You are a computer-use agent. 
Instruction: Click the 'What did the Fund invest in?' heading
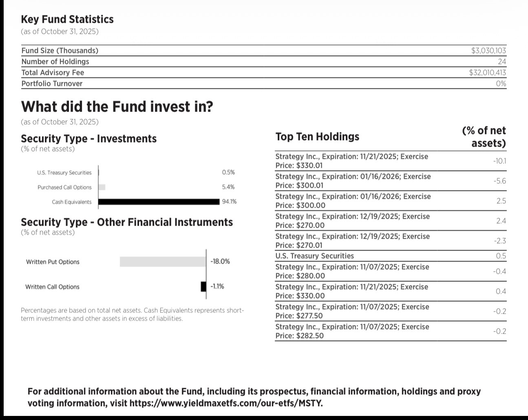click(x=117, y=107)
